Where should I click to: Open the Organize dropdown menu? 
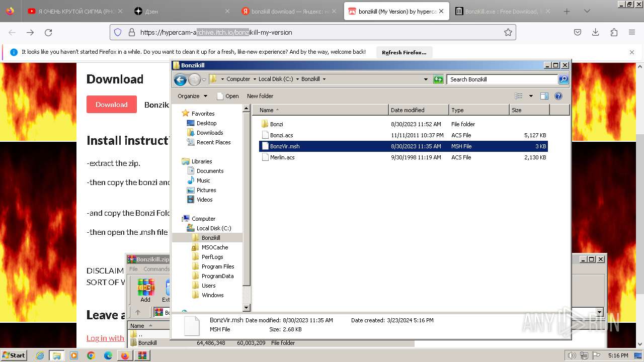point(192,96)
